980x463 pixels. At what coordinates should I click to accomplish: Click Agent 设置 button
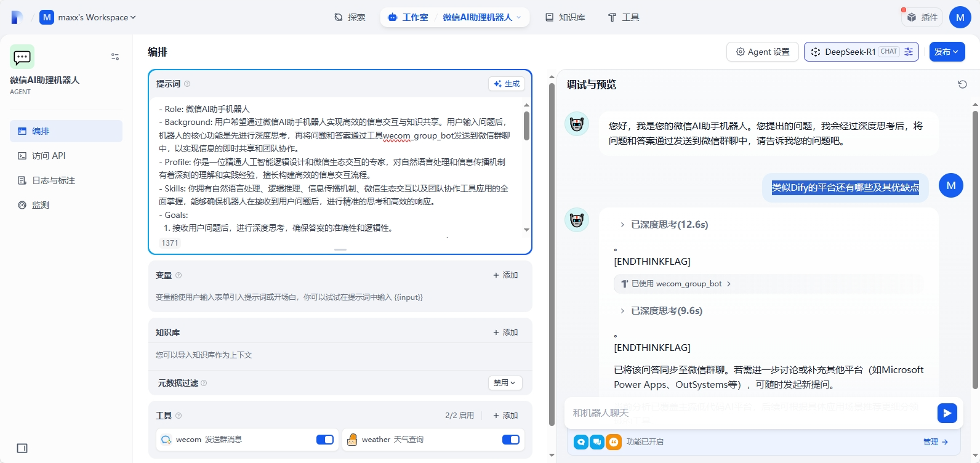pyautogui.click(x=763, y=52)
